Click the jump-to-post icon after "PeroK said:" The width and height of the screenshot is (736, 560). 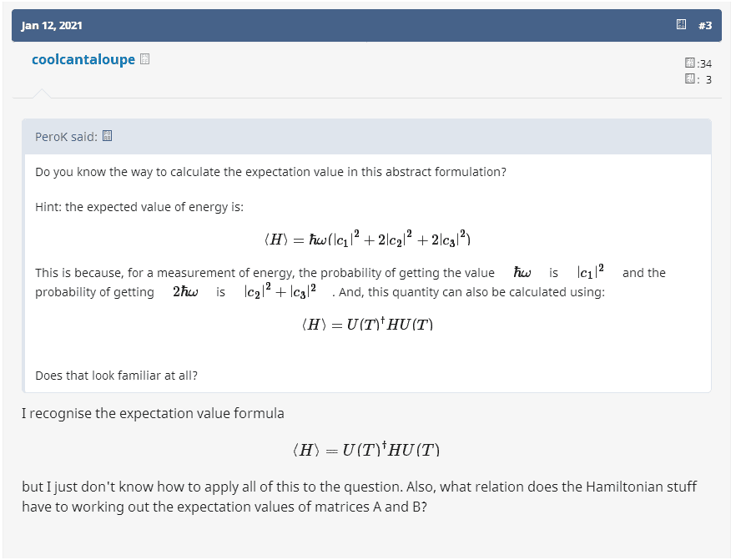click(x=107, y=137)
